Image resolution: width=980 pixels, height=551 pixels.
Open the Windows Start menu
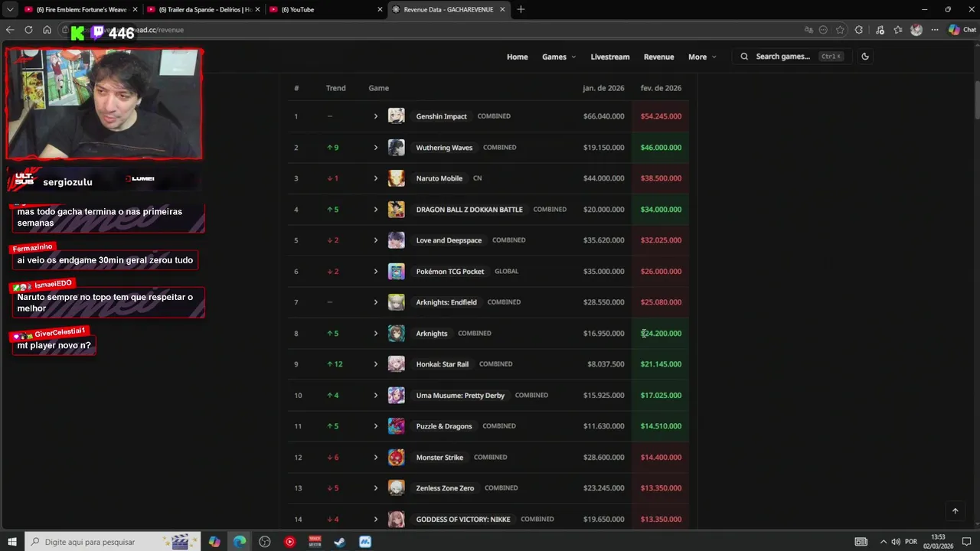click(x=11, y=542)
